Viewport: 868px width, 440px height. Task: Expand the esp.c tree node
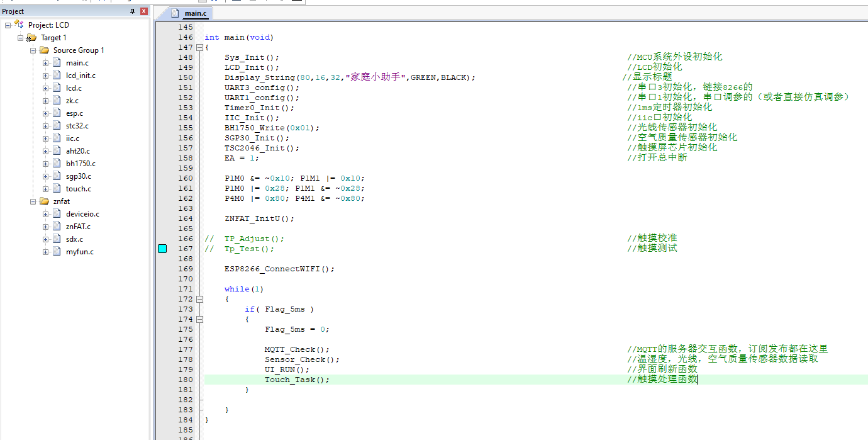tap(45, 113)
